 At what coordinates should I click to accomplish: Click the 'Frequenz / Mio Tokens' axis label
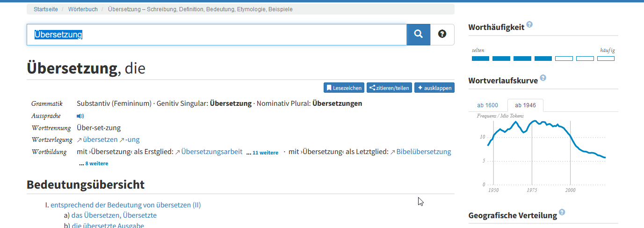(500, 116)
